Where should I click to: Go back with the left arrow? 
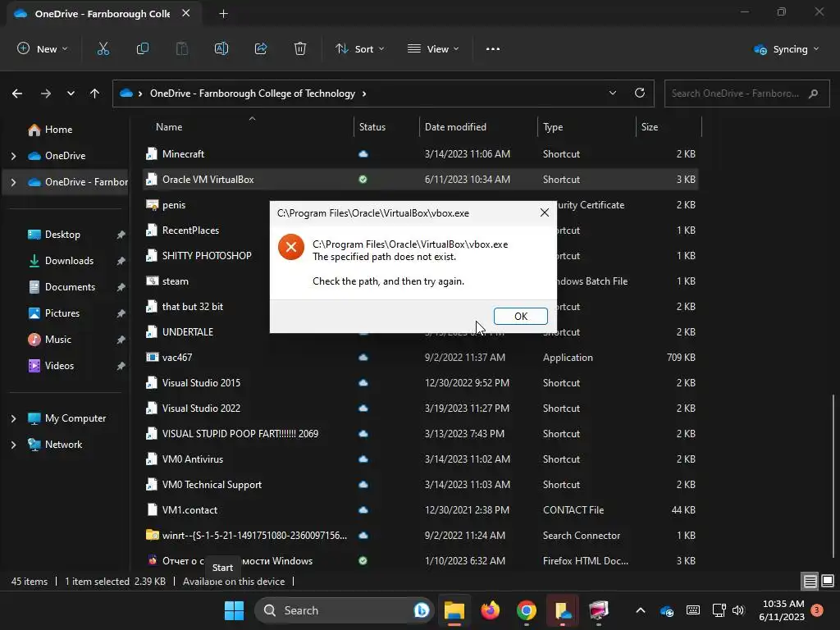click(17, 94)
